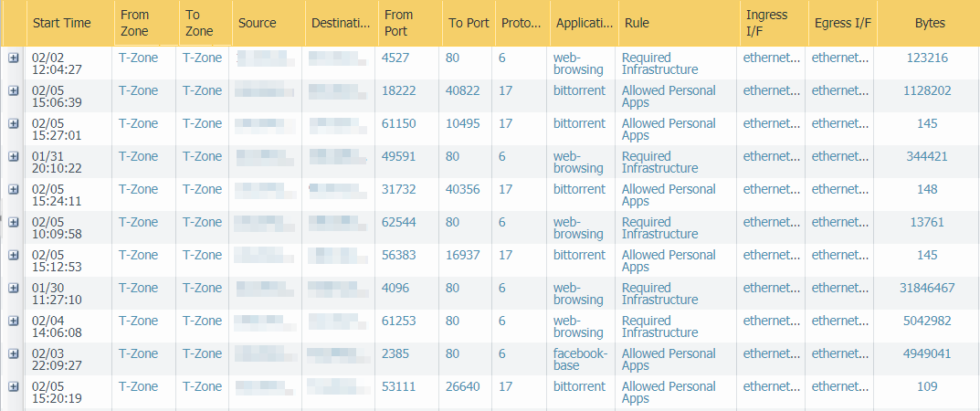Expand details for 01/31 20:10:22 row
The width and height of the screenshot is (980, 411).
(14, 156)
